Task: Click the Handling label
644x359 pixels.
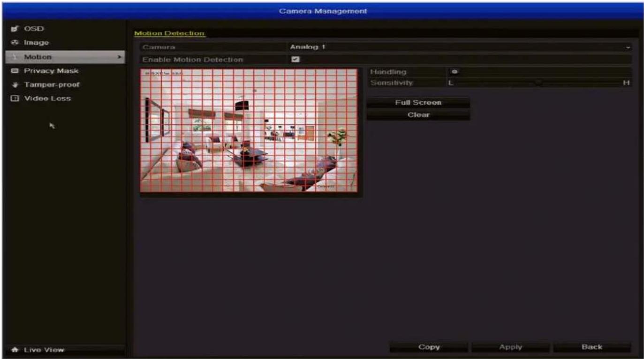Action: (x=388, y=72)
